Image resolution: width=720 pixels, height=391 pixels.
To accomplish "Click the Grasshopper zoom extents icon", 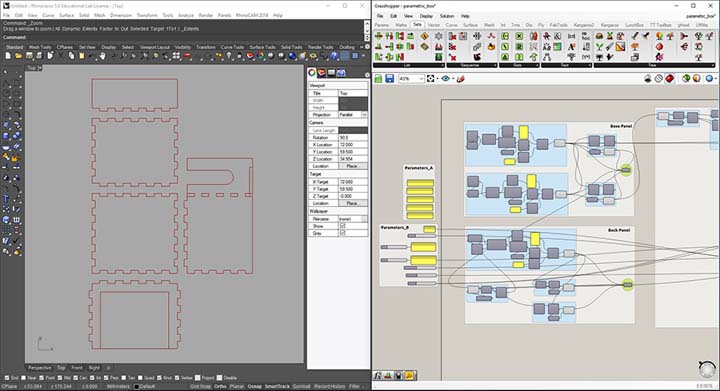I will tap(430, 79).
